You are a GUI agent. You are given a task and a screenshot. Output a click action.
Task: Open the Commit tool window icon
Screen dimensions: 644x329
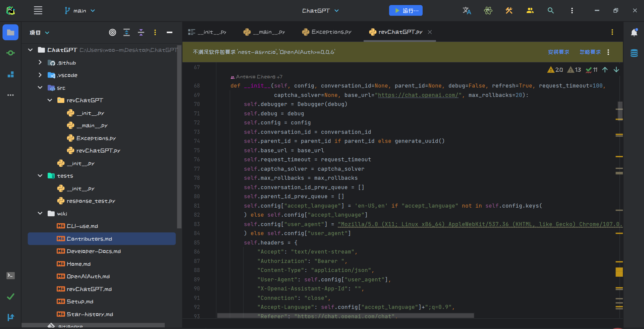click(10, 53)
